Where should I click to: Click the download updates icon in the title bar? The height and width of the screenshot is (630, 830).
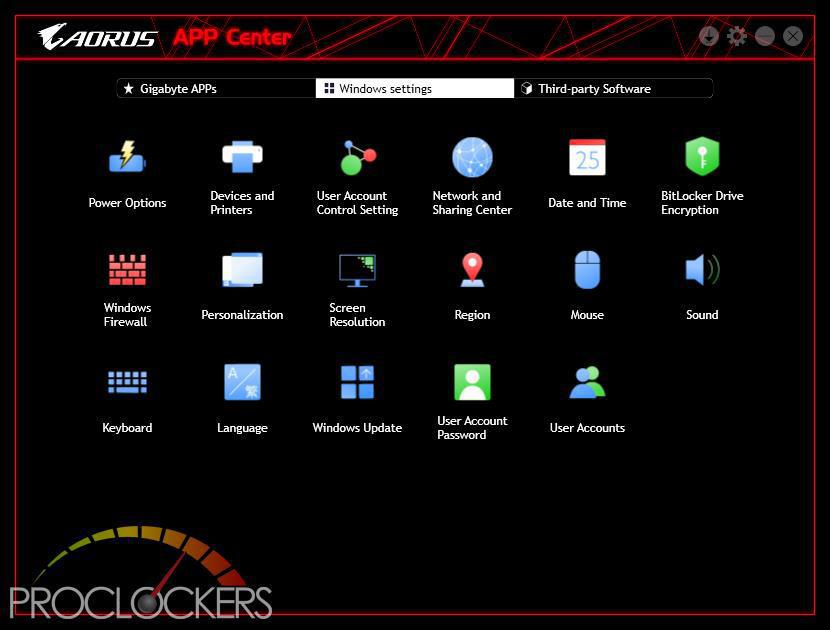(x=709, y=37)
